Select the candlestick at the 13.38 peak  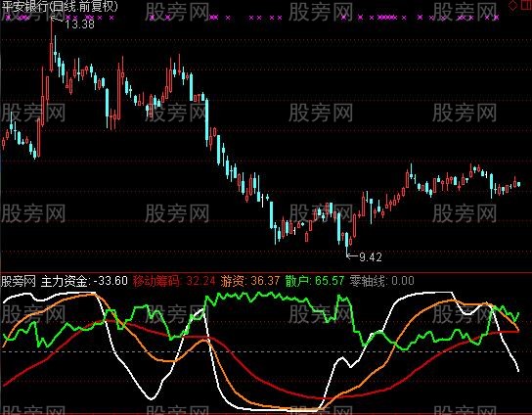pos(52,44)
